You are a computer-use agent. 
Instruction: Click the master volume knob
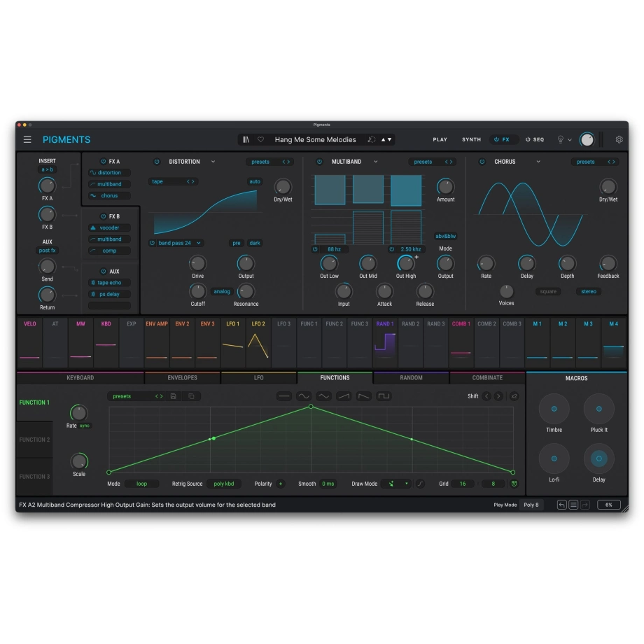click(x=587, y=139)
